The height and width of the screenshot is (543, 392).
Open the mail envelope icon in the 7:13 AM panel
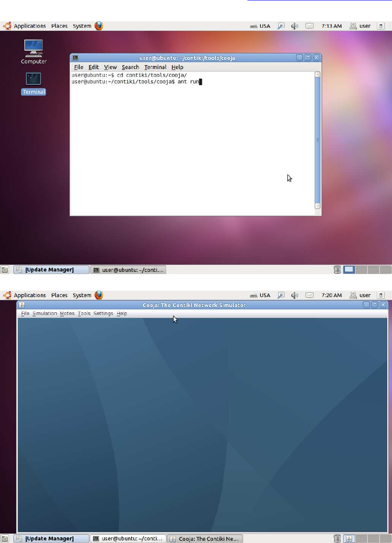click(309, 26)
